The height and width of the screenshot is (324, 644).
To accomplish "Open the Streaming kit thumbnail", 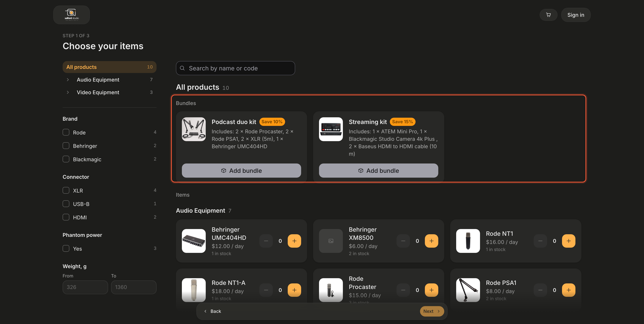I will click(x=331, y=129).
